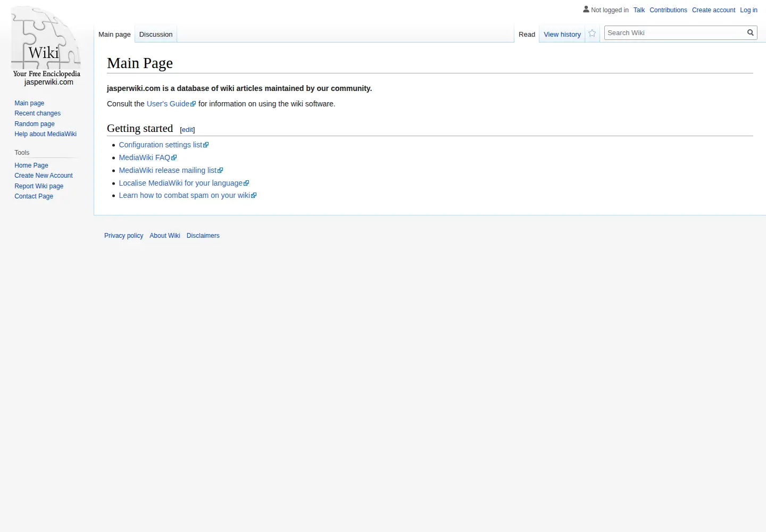
Task: Open MediaWiki release mailing list link
Action: pyautogui.click(x=171, y=170)
